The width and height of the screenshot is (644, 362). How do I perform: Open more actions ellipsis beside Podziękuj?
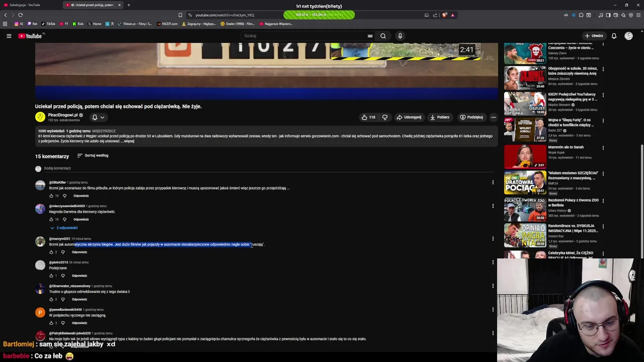(493, 117)
